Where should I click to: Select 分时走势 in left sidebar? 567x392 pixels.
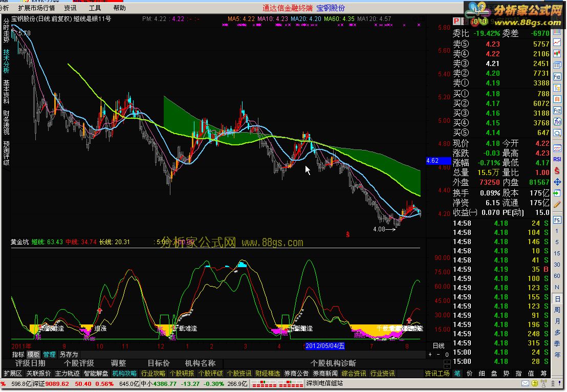click(6, 30)
